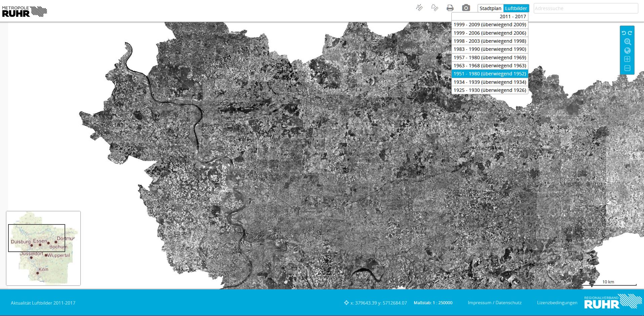Image resolution: width=644 pixels, height=316 pixels.
Task: Choose 1957 - 1980 (überwiegend 1969)
Action: coord(490,58)
